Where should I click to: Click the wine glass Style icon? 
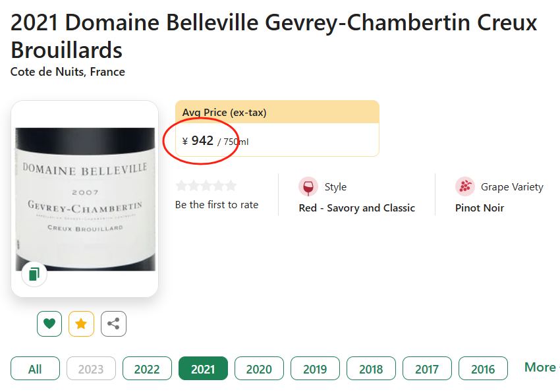(x=308, y=186)
